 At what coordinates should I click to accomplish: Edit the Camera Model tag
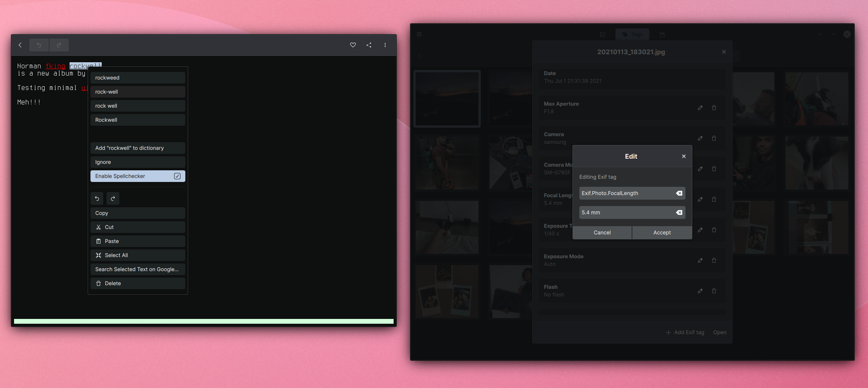point(700,169)
